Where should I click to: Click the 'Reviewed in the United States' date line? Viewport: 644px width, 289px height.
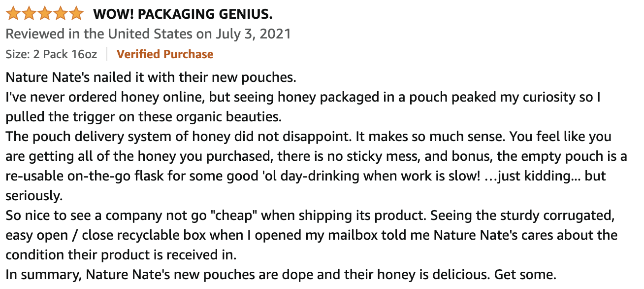148,34
